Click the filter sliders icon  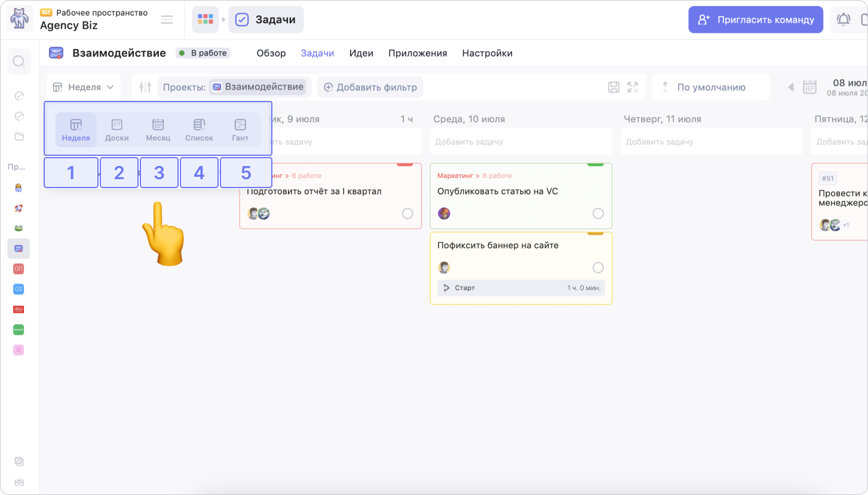pos(145,87)
